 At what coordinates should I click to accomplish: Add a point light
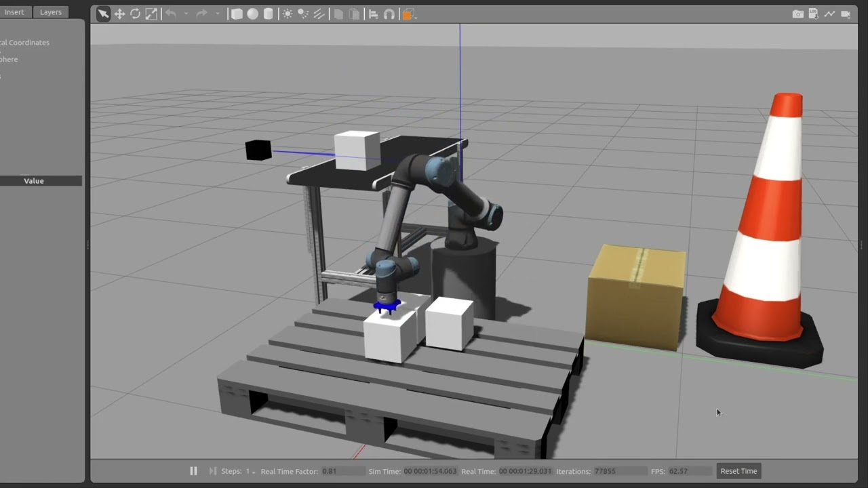pos(288,14)
